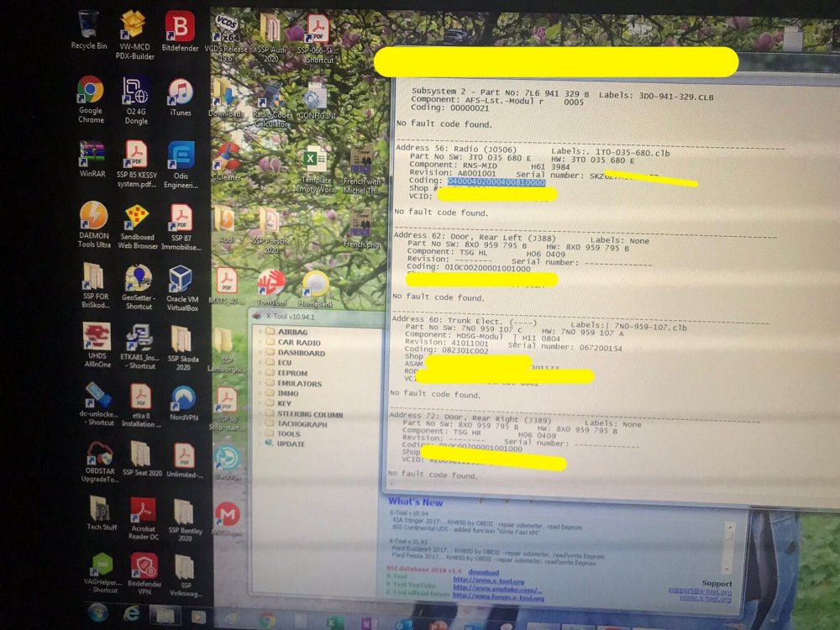Open HomeBank desktop icon
Screen dimensions: 840x630
pyautogui.click(x=316, y=289)
